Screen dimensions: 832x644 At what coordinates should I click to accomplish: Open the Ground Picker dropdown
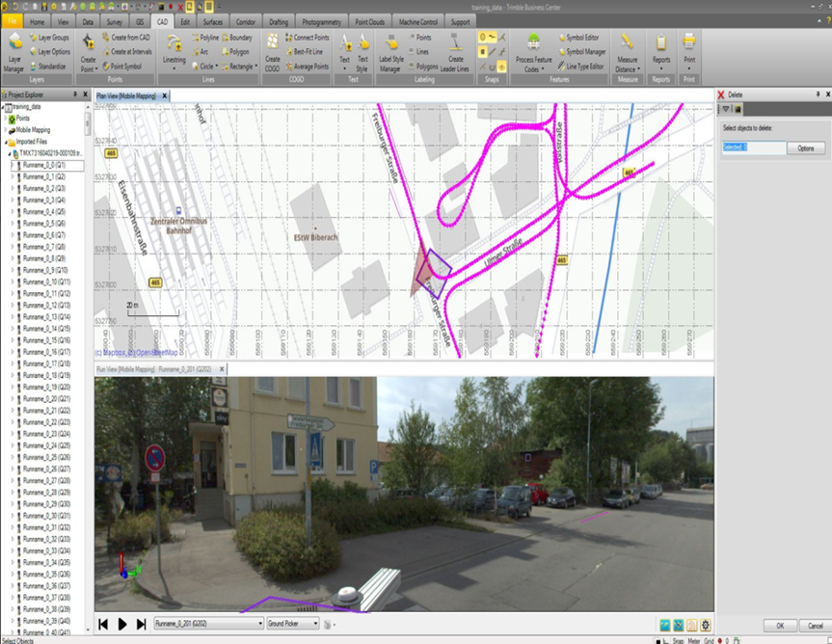click(316, 623)
